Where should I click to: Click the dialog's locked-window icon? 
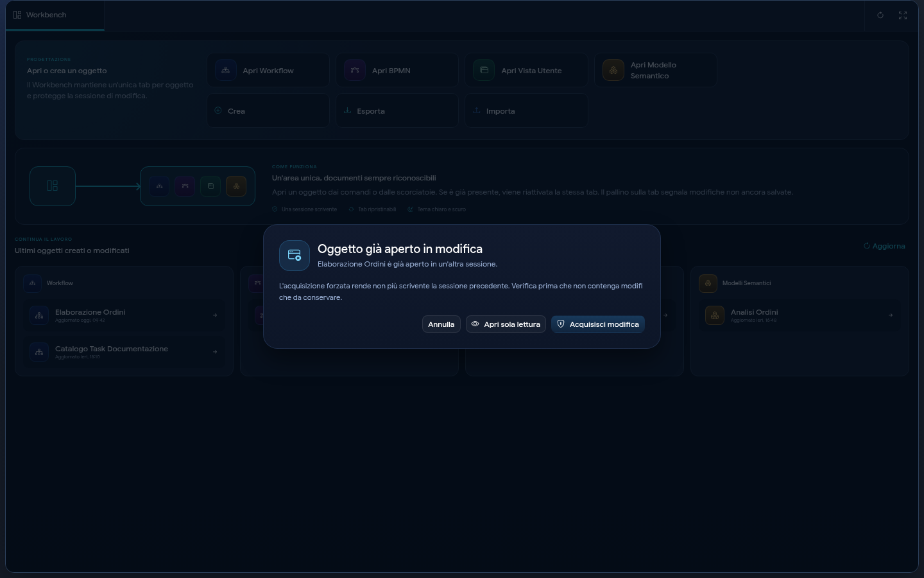(295, 256)
